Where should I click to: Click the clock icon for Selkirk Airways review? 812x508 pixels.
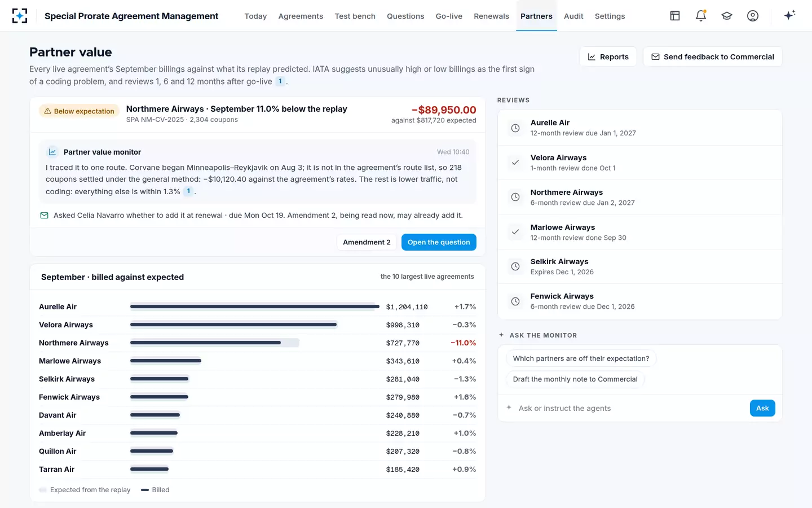[515, 266]
